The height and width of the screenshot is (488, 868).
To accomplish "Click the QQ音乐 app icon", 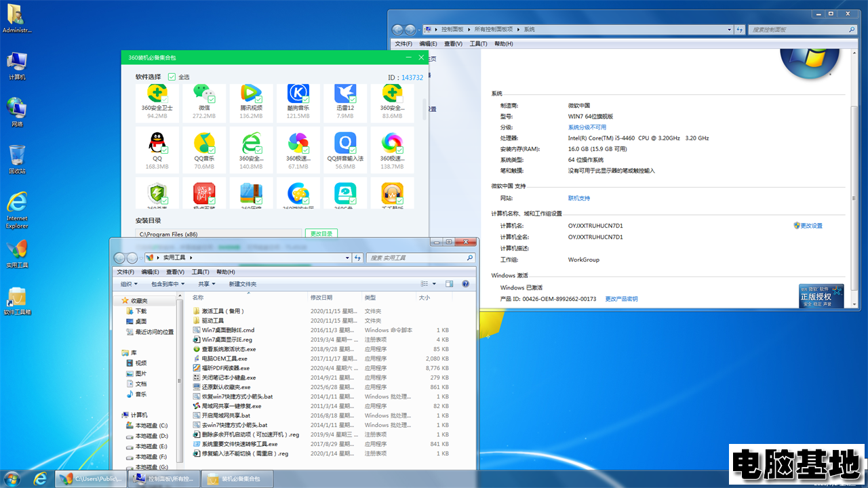I will 204,143.
